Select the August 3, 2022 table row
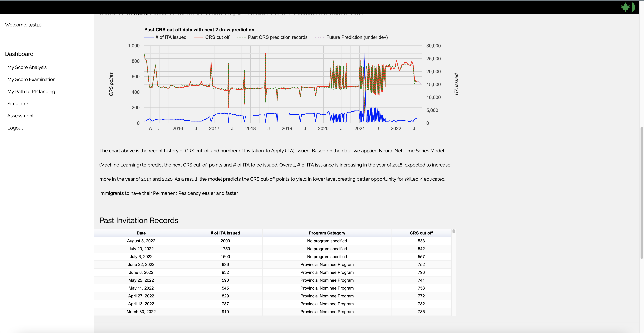Viewport: 644px width, 333px height. [141, 241]
